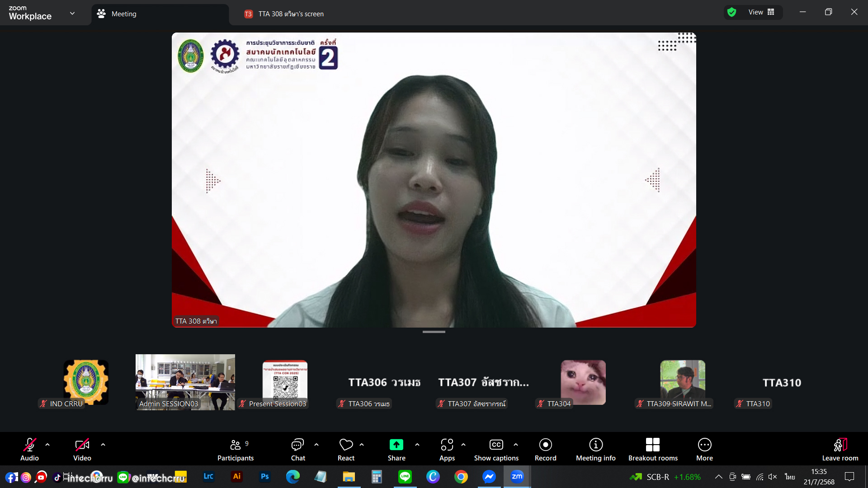Viewport: 868px width, 488px height.
Task: Expand video options arrow next to Video
Action: click(103, 445)
